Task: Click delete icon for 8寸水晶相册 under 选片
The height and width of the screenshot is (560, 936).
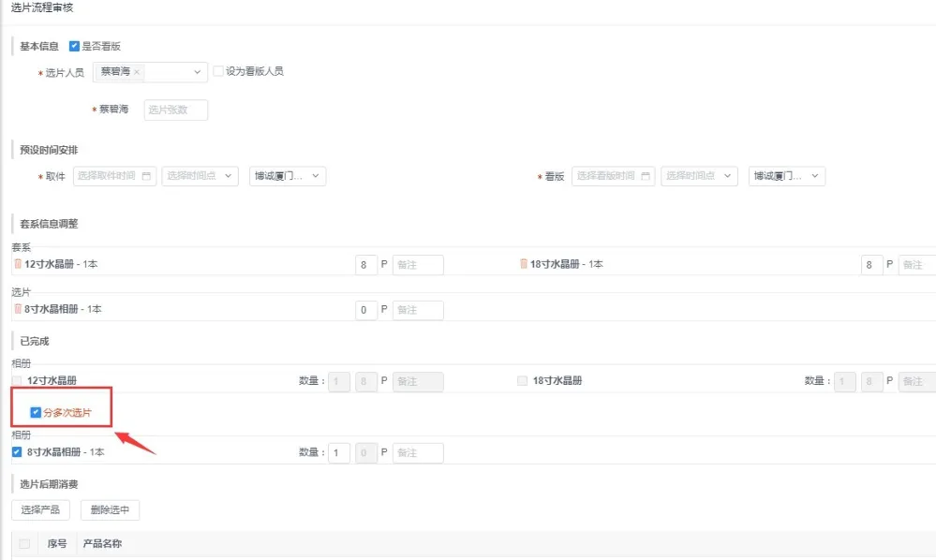Action: coord(18,309)
